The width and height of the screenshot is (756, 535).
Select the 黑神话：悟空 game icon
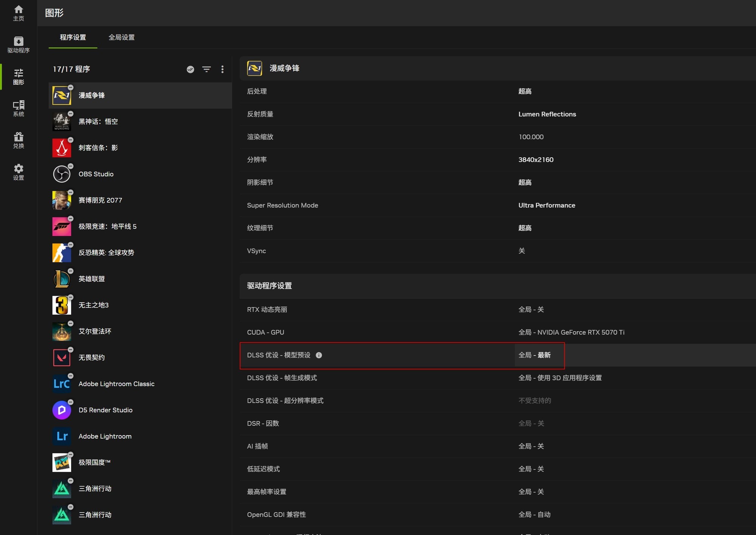click(x=62, y=121)
